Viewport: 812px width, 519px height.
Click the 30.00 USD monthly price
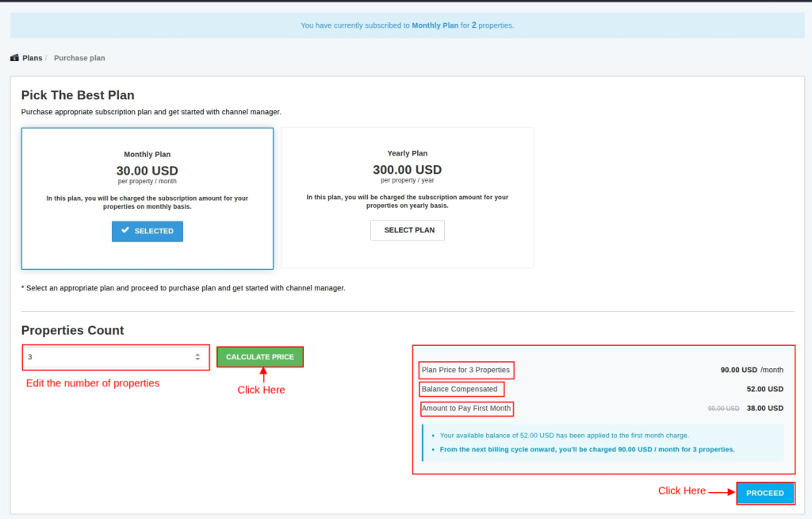coord(147,171)
